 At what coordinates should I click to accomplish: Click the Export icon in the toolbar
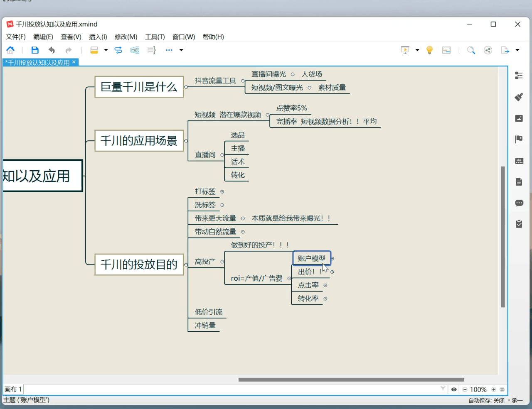(x=505, y=50)
